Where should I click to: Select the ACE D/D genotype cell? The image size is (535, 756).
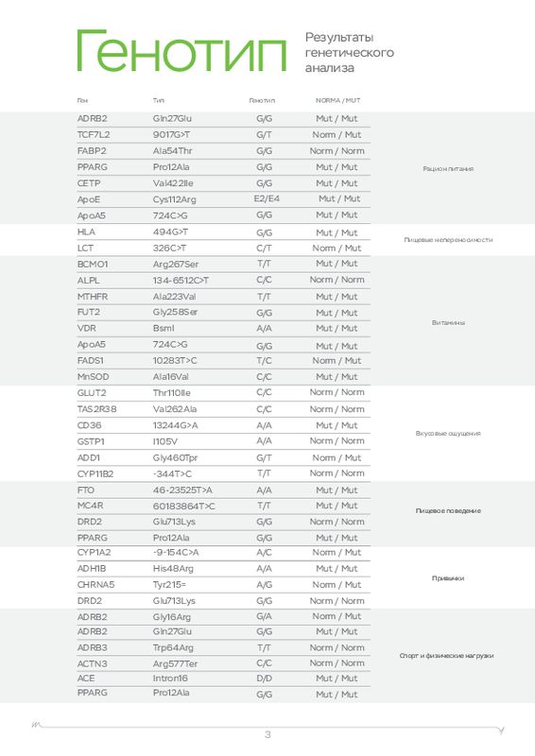[x=265, y=679]
